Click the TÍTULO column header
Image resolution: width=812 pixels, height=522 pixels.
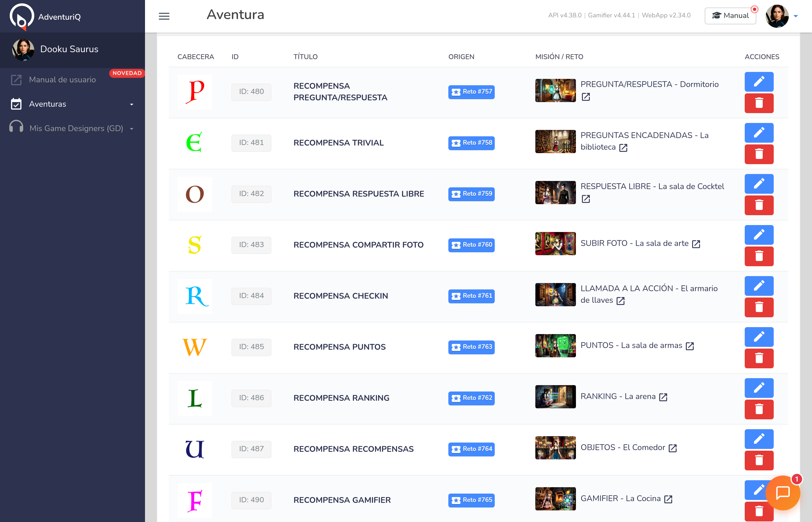coord(305,57)
